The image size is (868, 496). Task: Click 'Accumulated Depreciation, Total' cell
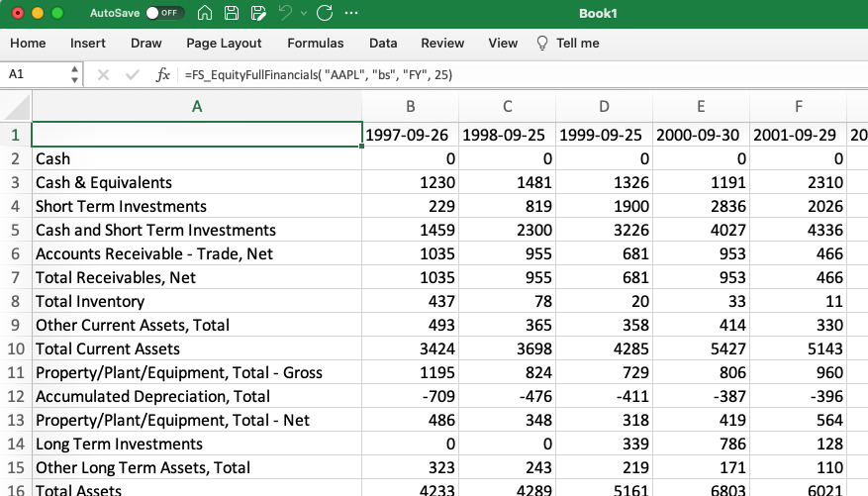pos(197,397)
